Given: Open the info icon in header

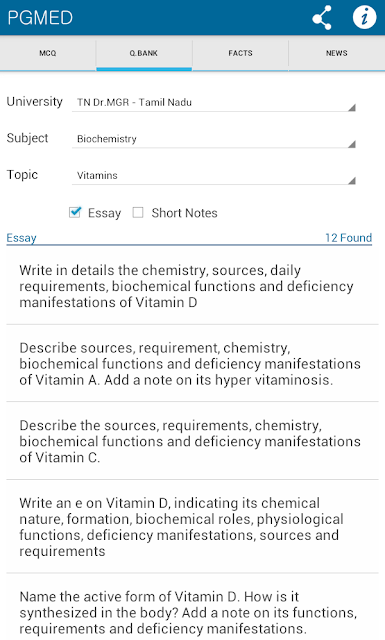Looking at the screenshot, I should pos(364,18).
